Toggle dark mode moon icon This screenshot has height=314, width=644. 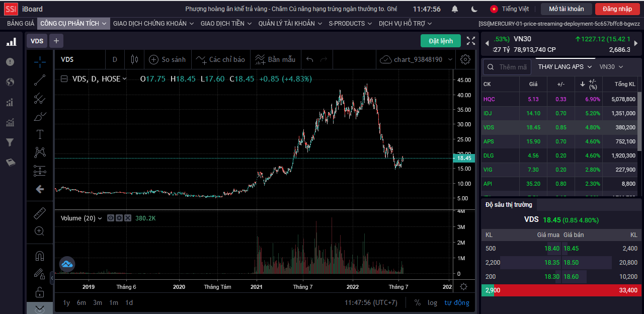point(474,9)
